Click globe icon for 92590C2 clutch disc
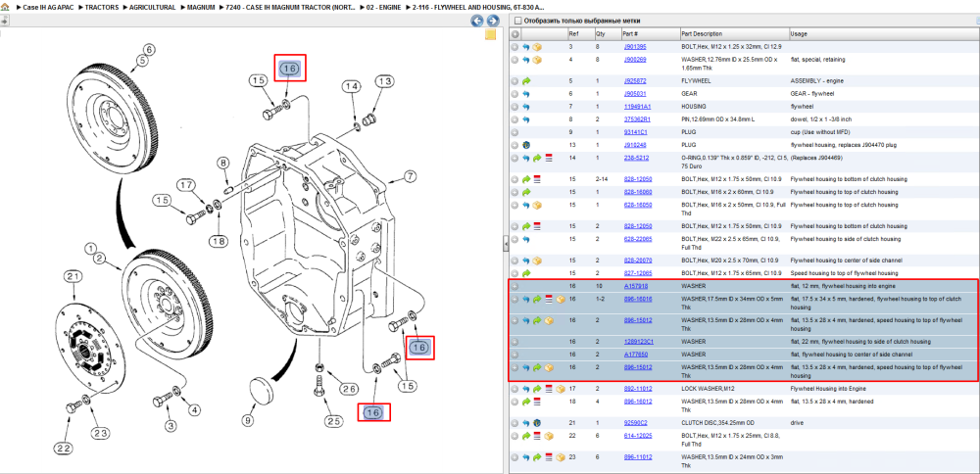This screenshot has height=474, width=980. point(537,423)
